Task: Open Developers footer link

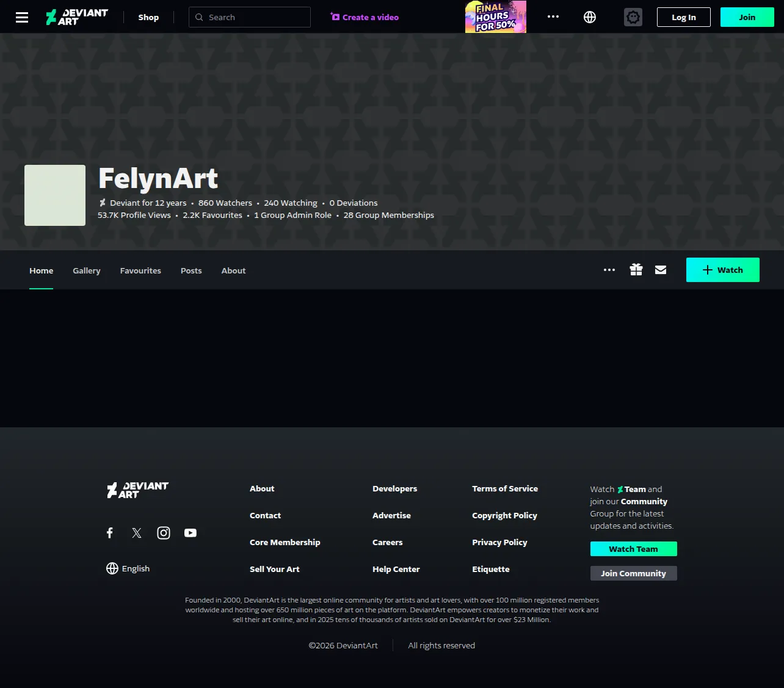Action: 395,488
